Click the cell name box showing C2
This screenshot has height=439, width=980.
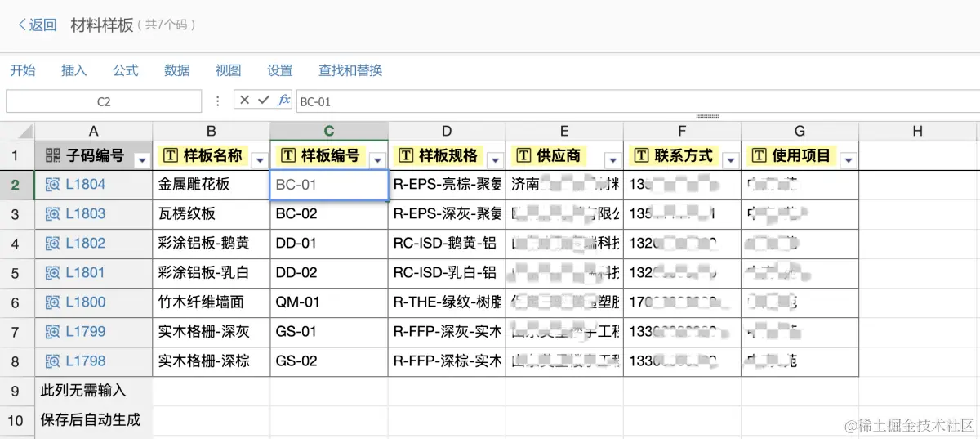pos(104,101)
